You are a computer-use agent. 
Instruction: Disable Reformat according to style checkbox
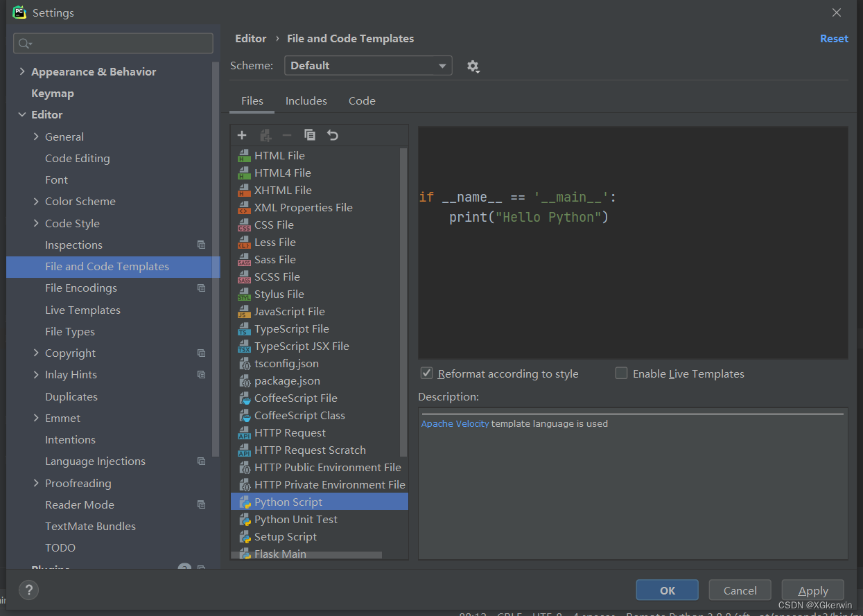427,373
